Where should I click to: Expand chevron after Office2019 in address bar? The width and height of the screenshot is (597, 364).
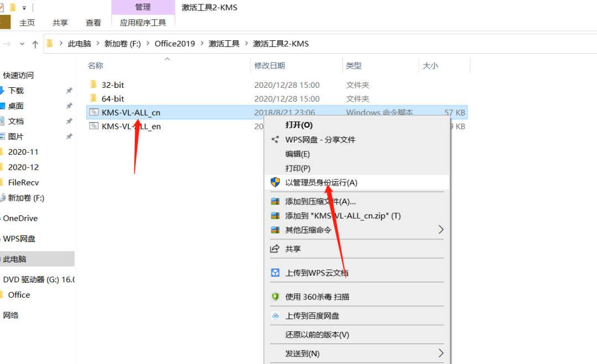point(202,44)
